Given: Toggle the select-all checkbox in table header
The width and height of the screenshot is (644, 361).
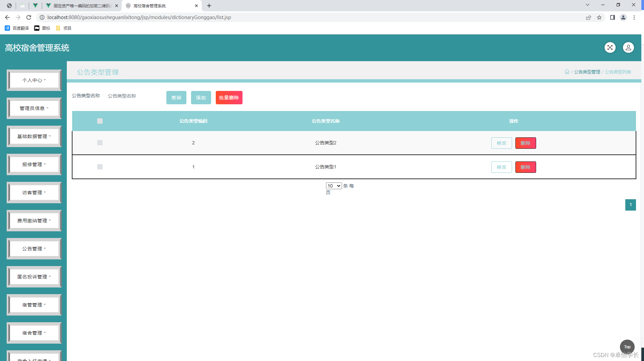Looking at the screenshot, I should [100, 121].
